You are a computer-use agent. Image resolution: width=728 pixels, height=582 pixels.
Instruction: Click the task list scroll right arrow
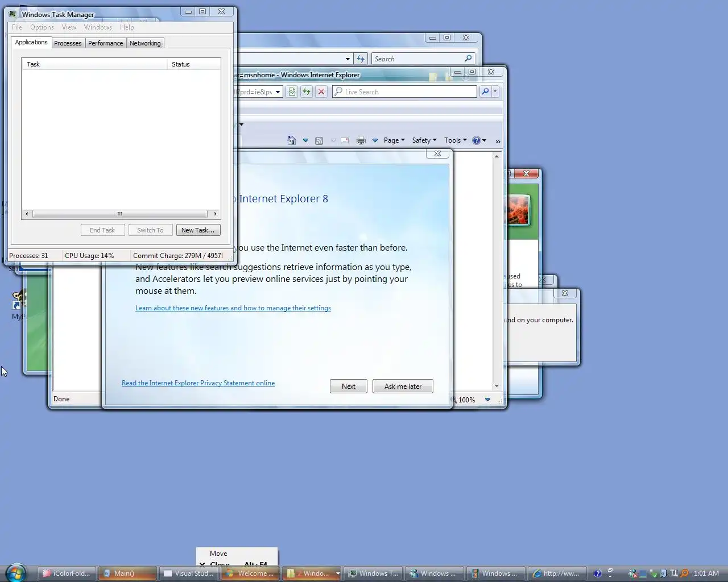215,214
